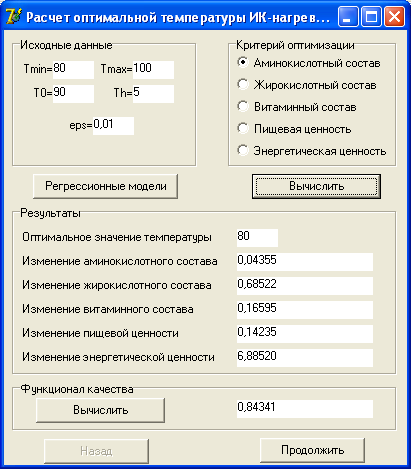Click the eps input field
The image size is (411, 469).
113,125
